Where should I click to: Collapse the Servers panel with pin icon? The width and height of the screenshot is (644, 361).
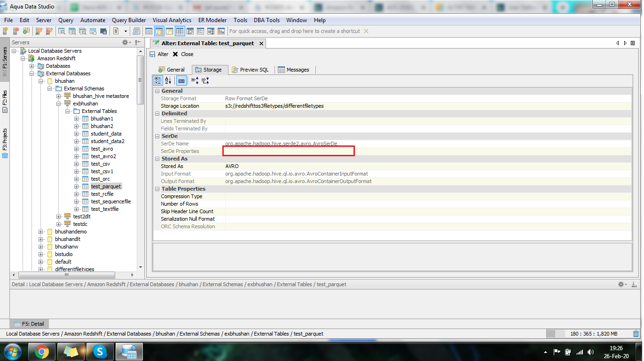138,42
